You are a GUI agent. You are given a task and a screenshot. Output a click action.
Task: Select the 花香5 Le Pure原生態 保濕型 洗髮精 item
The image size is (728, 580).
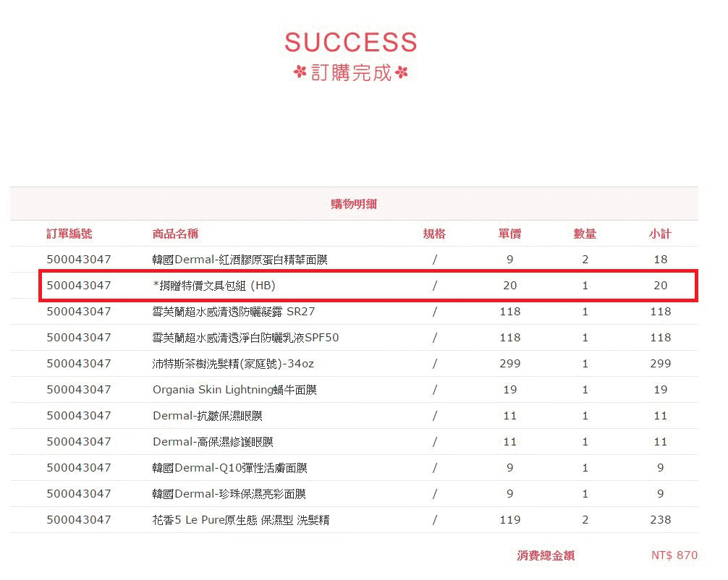(241, 520)
